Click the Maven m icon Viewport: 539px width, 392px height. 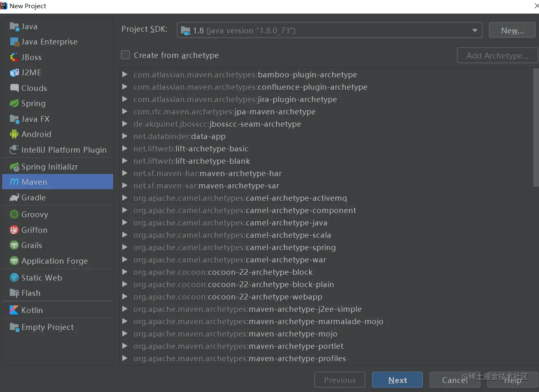(x=14, y=182)
